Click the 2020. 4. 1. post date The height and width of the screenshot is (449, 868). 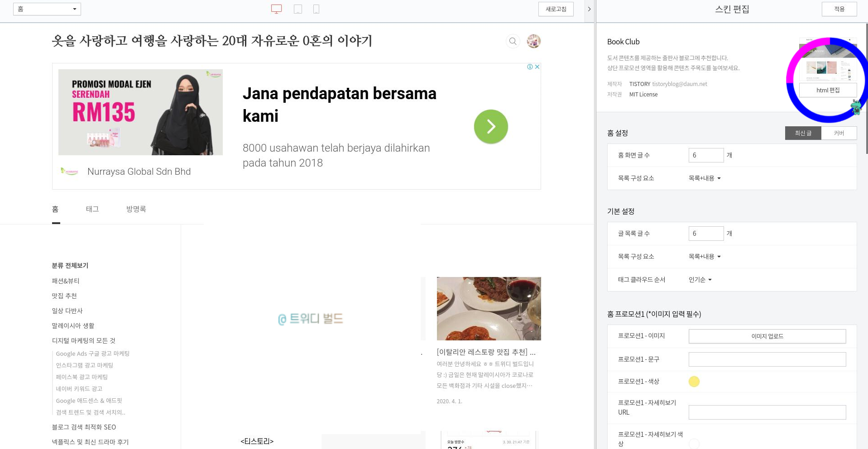(x=449, y=401)
